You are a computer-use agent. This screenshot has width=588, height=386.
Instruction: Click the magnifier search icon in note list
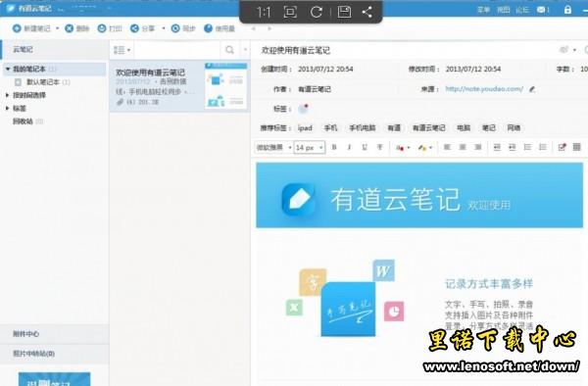point(229,50)
